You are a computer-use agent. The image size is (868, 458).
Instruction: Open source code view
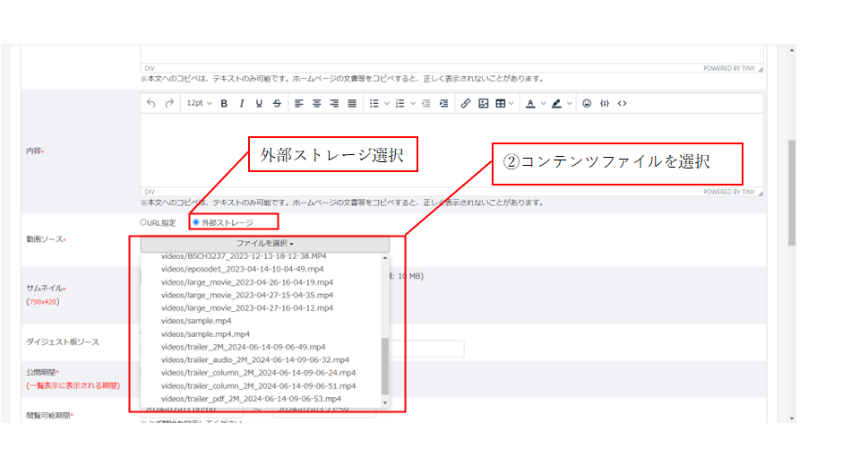point(623,104)
